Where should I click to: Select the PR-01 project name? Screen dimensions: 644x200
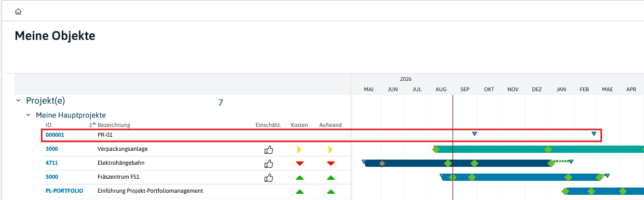pyautogui.click(x=105, y=135)
